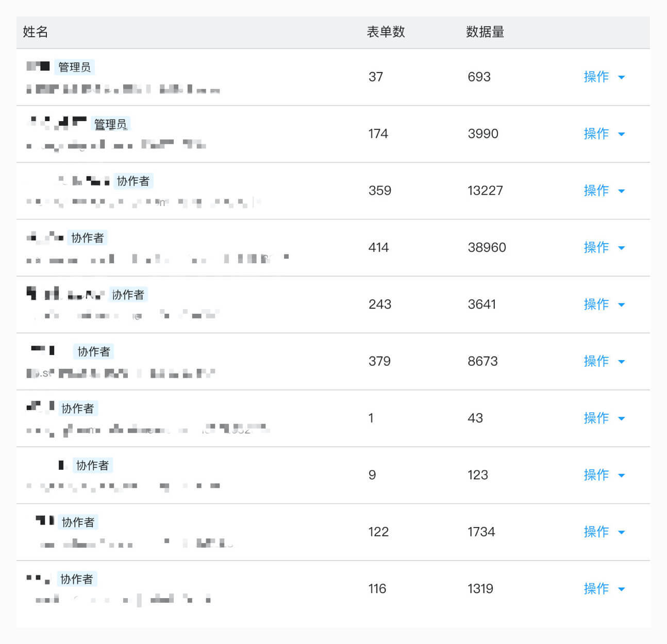Click the caret arrow beside 操作 in 379 row
The image size is (667, 644).
point(621,362)
